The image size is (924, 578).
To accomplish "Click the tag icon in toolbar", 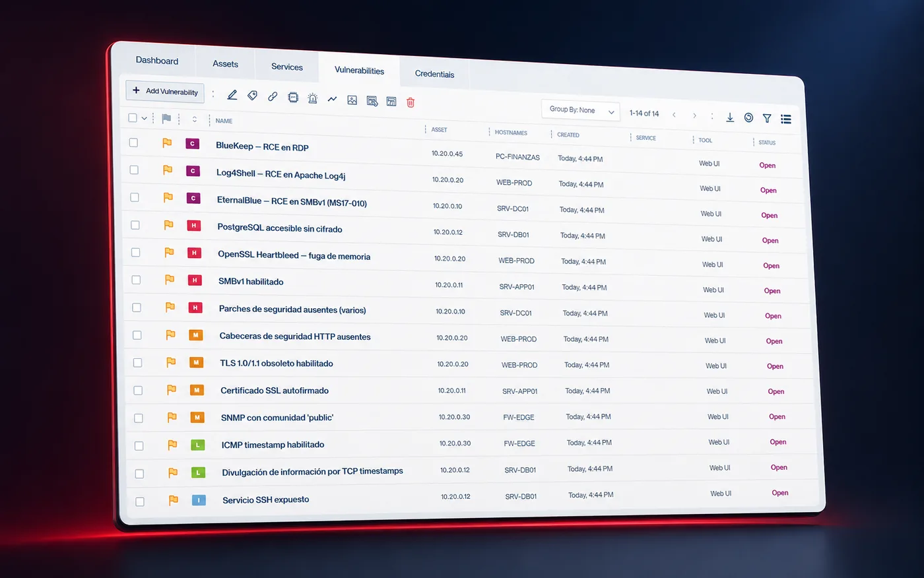I will pos(252,96).
